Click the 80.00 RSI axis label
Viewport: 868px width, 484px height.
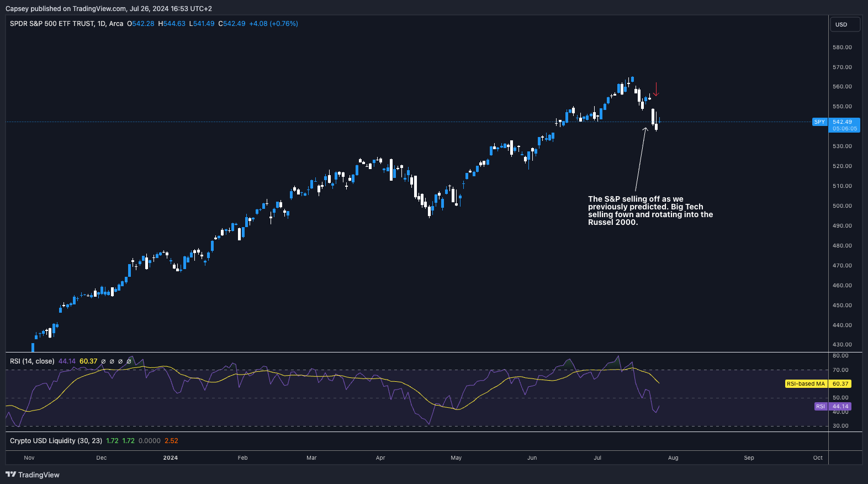pyautogui.click(x=840, y=355)
